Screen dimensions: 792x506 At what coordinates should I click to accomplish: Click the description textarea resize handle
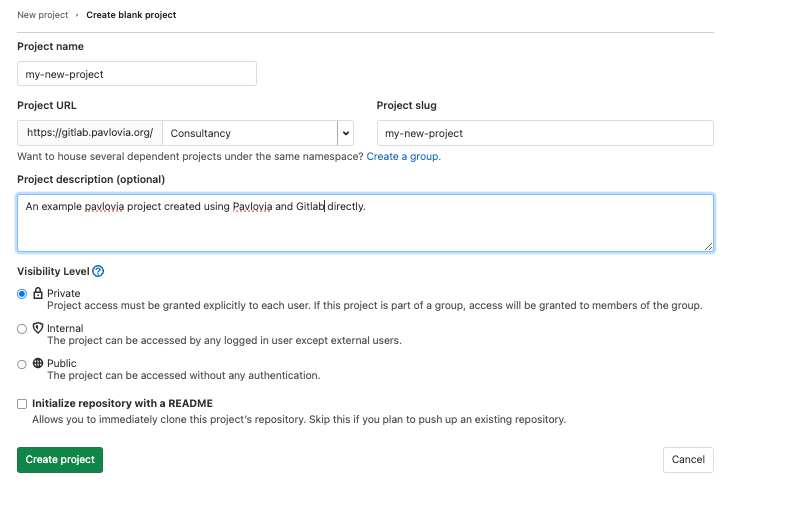pyautogui.click(x=708, y=245)
